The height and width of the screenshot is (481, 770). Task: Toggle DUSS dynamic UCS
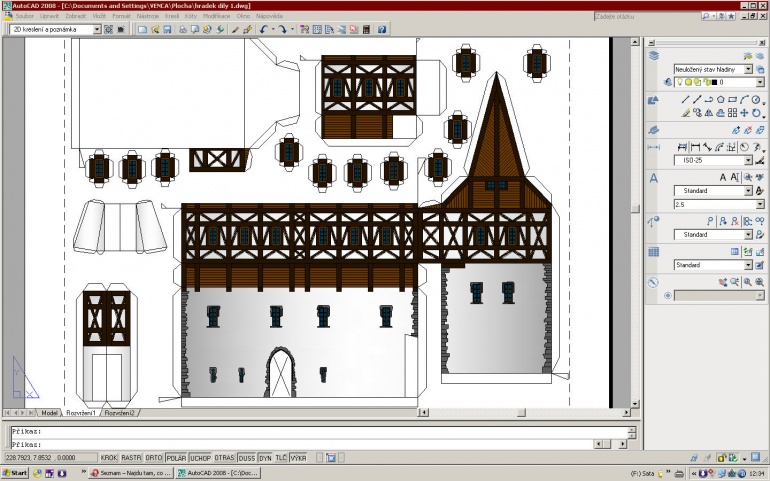247,457
